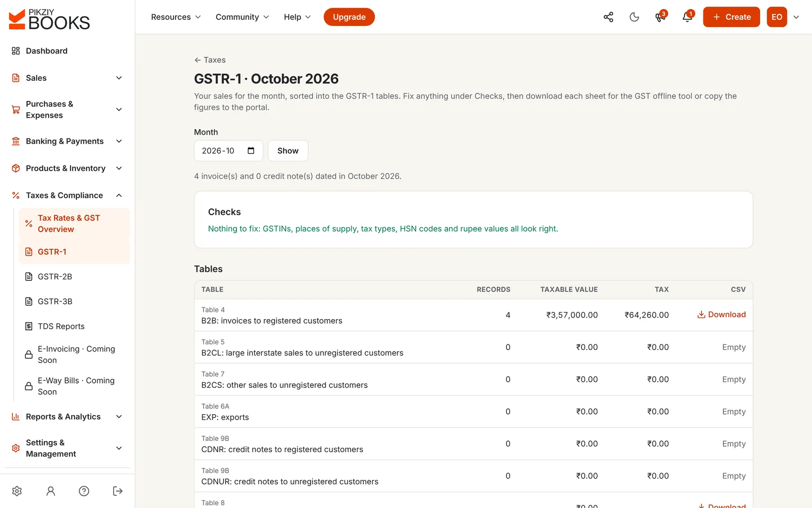
Task: Open the share icon in the header
Action: point(608,17)
